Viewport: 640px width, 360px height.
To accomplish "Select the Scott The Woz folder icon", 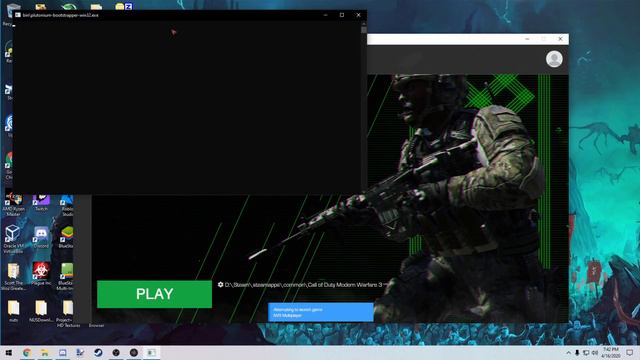I will [x=13, y=276].
